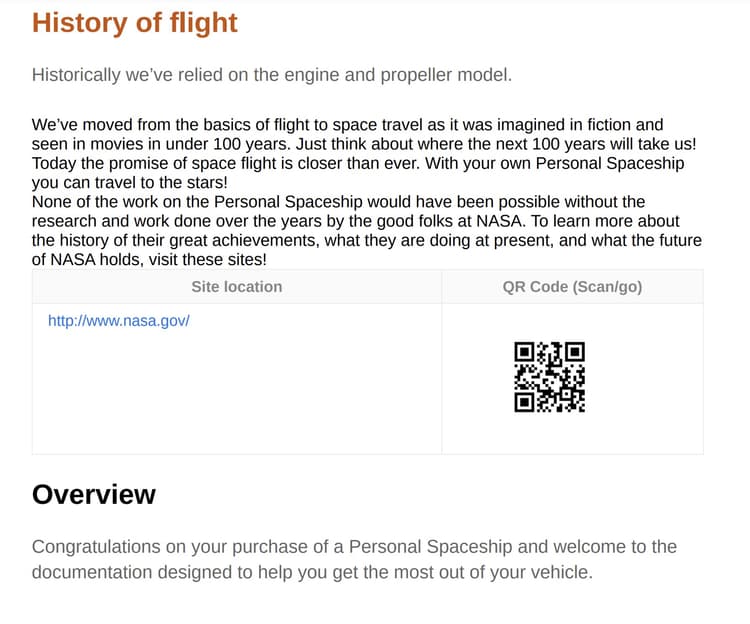Select the "Overview" heading
This screenshot has width=750, height=624.
94,494
